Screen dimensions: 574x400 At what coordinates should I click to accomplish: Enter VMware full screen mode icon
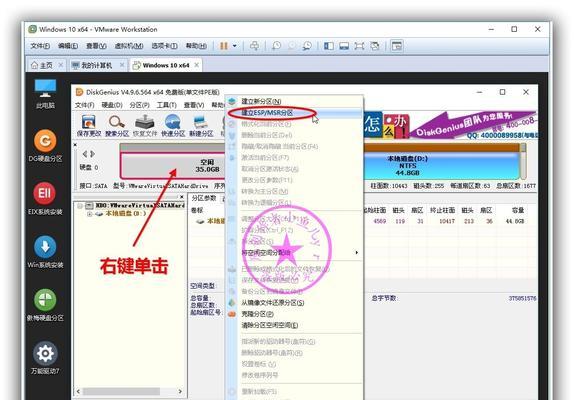359,46
